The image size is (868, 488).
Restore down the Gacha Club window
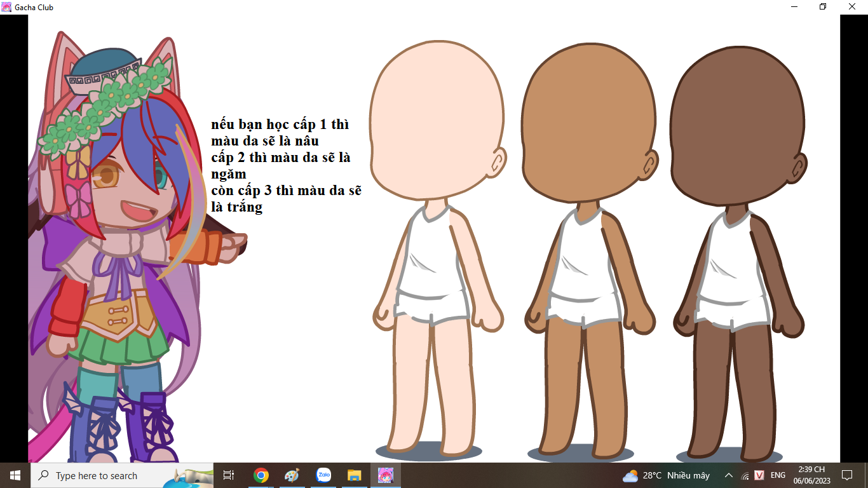coord(823,7)
